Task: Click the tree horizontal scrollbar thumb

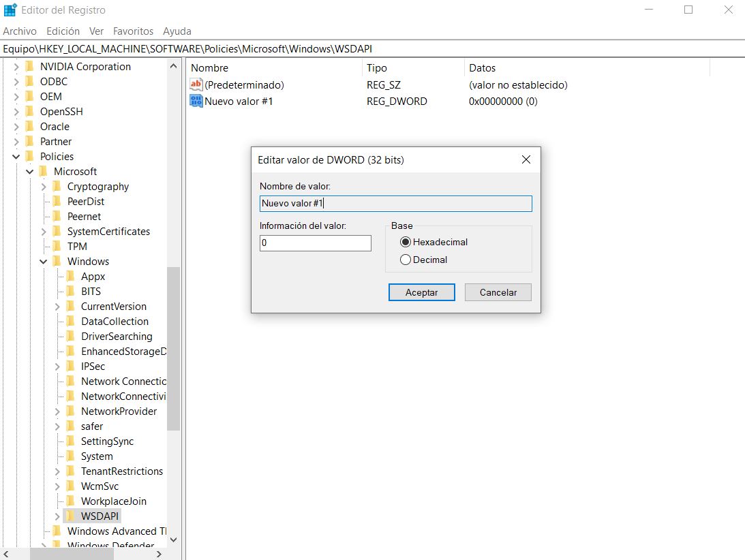Action: click(x=72, y=554)
